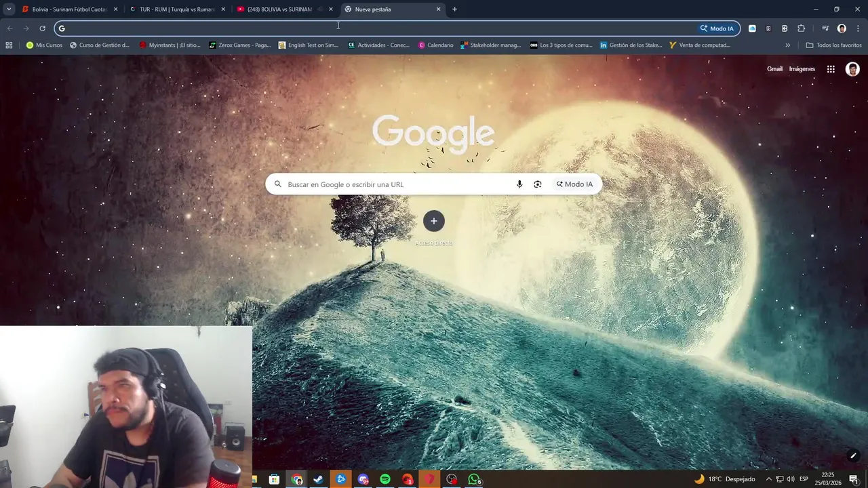Open the media control music icon
The height and width of the screenshot is (488, 868).
[825, 28]
